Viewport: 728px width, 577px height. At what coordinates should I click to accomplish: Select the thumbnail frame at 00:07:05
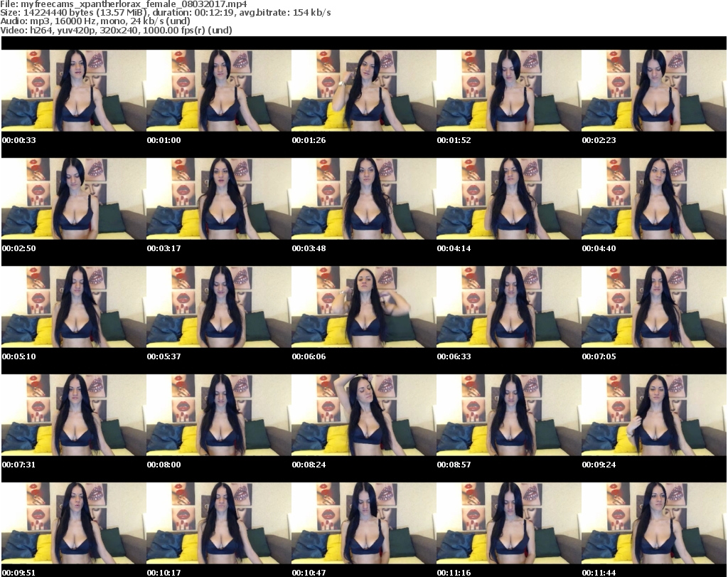point(654,307)
